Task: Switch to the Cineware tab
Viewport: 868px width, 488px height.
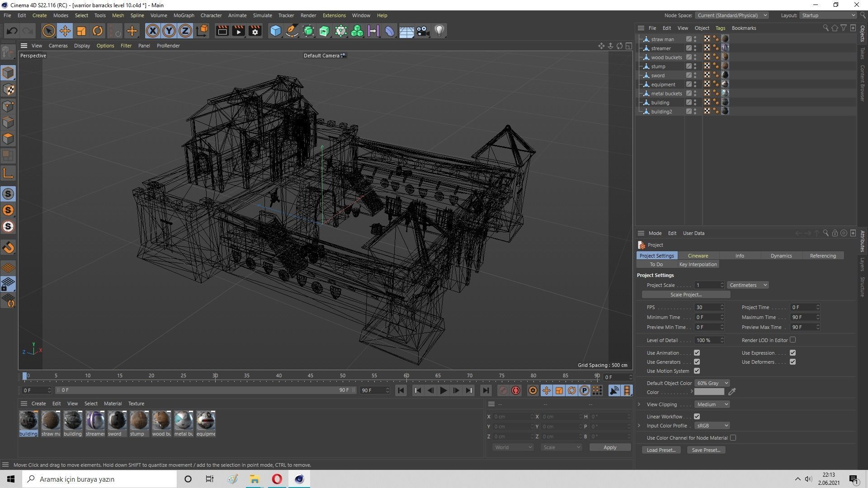Action: 698,256
